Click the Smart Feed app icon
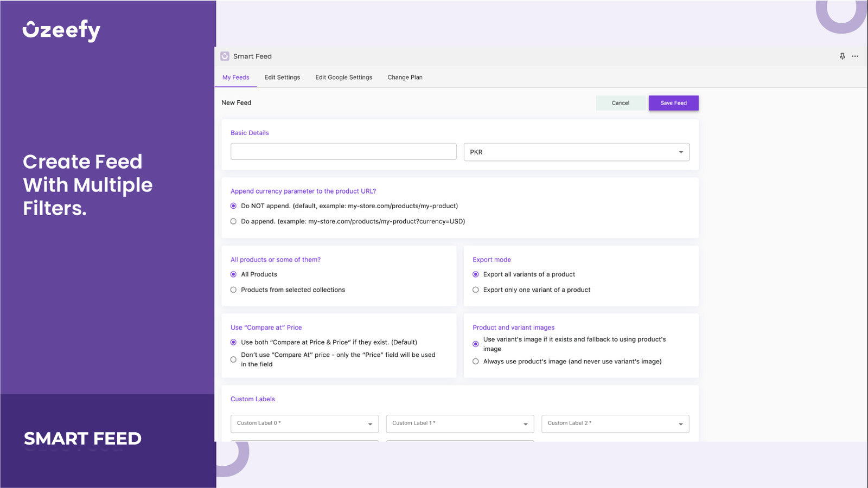The width and height of the screenshot is (868, 488). pyautogui.click(x=224, y=56)
